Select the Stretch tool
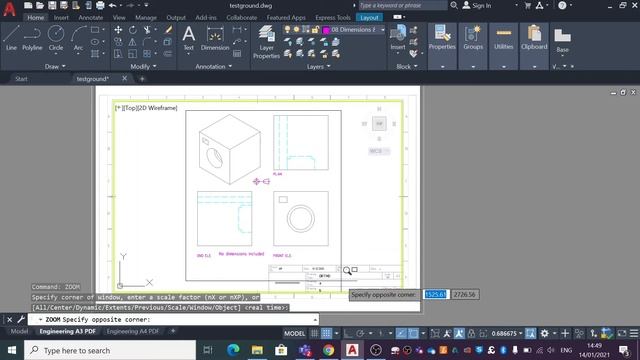The image size is (640, 360). tap(118, 53)
